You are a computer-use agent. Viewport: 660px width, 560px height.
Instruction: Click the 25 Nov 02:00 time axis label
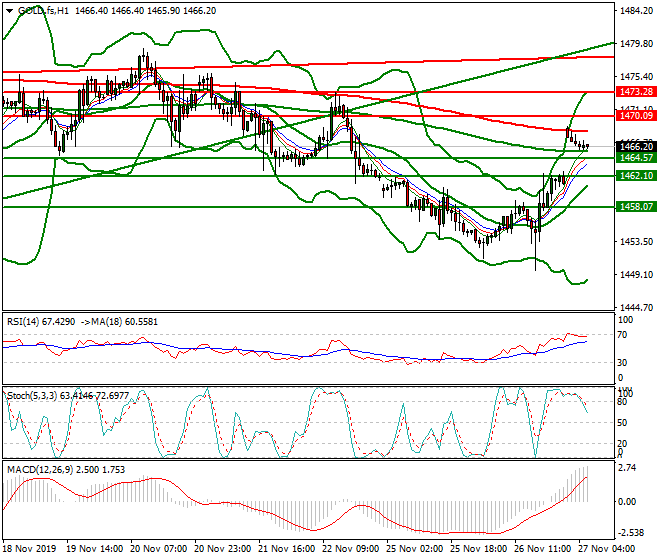click(415, 549)
